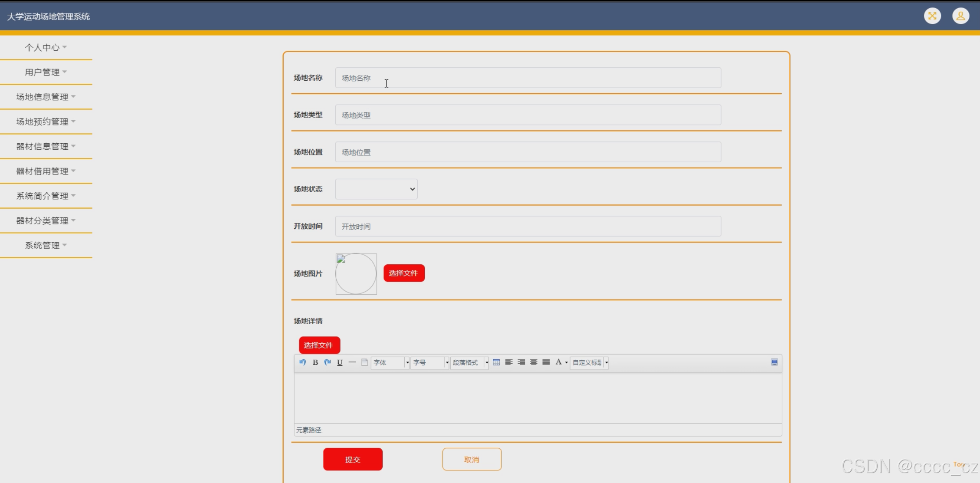Click the red 提交 submit button

coord(353,459)
